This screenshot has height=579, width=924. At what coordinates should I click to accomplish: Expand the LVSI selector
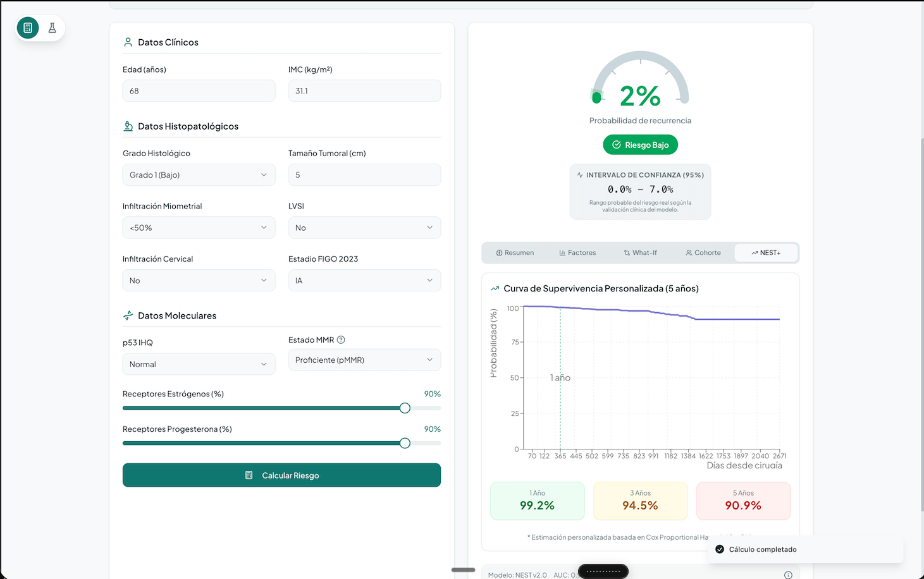click(364, 227)
